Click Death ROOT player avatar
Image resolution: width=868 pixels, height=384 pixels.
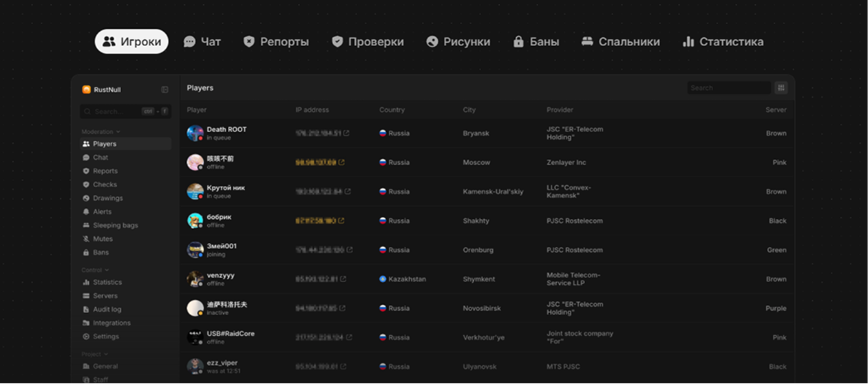tap(195, 133)
